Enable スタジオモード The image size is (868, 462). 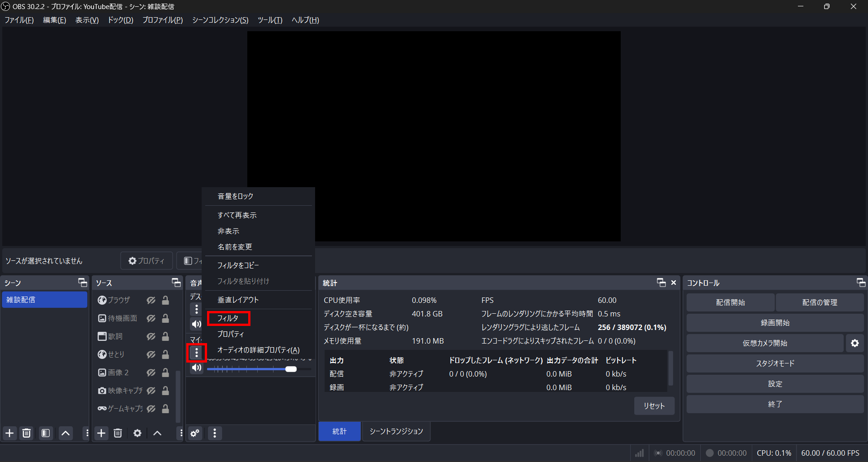pyautogui.click(x=775, y=363)
